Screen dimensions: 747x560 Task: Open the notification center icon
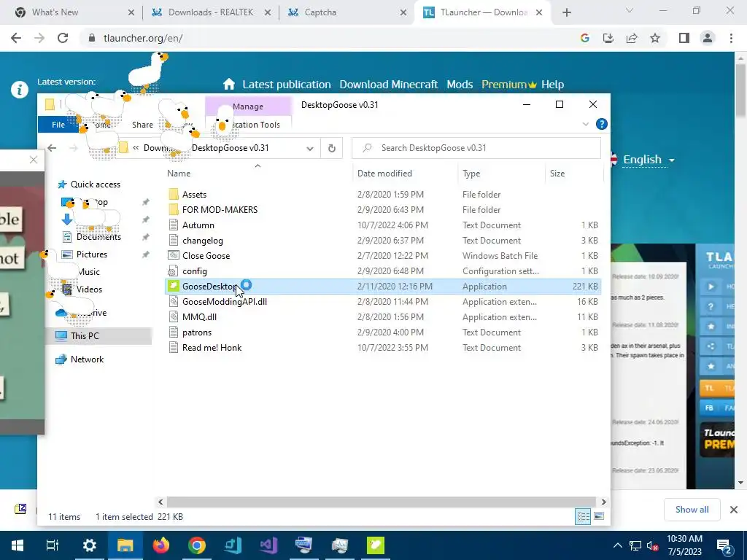click(724, 547)
